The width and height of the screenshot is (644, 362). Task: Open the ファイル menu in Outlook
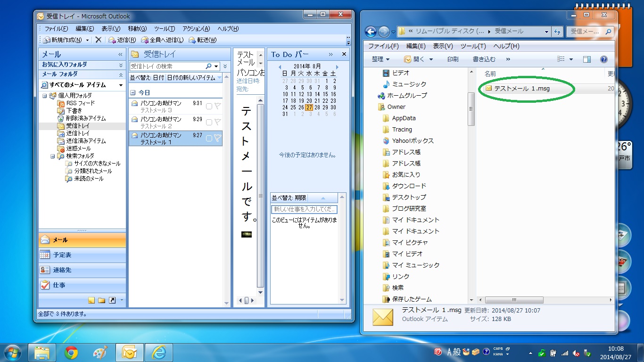tap(56, 29)
